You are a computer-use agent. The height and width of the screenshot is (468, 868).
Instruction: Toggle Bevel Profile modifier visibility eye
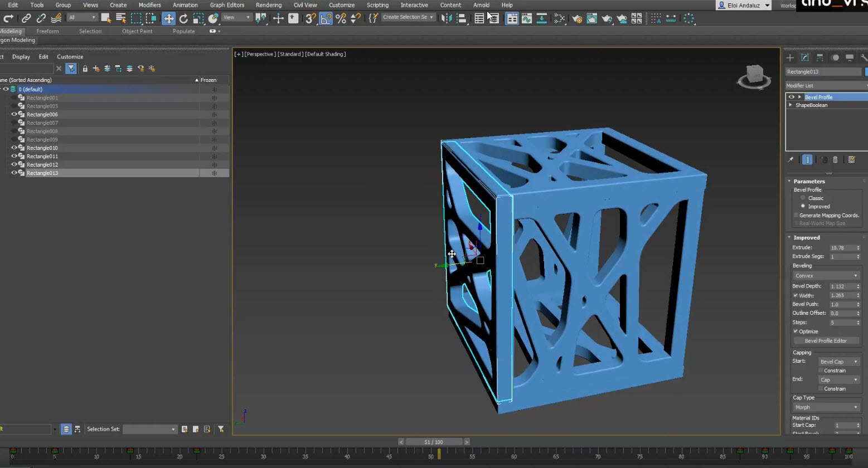[791, 97]
